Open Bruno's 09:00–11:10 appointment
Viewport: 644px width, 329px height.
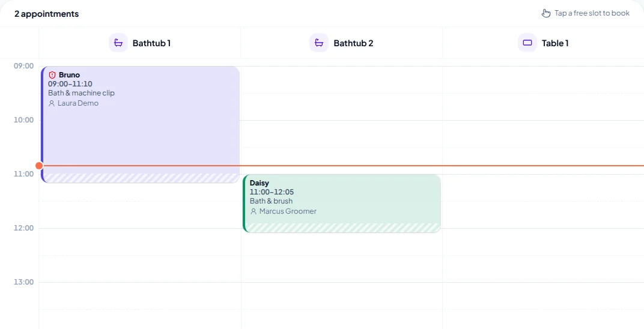pos(141,124)
